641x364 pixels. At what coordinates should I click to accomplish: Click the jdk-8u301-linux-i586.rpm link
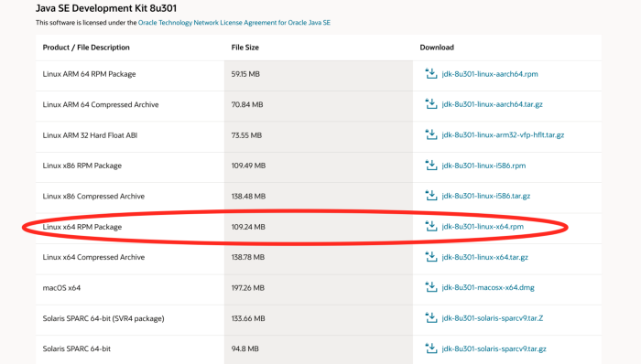click(483, 166)
